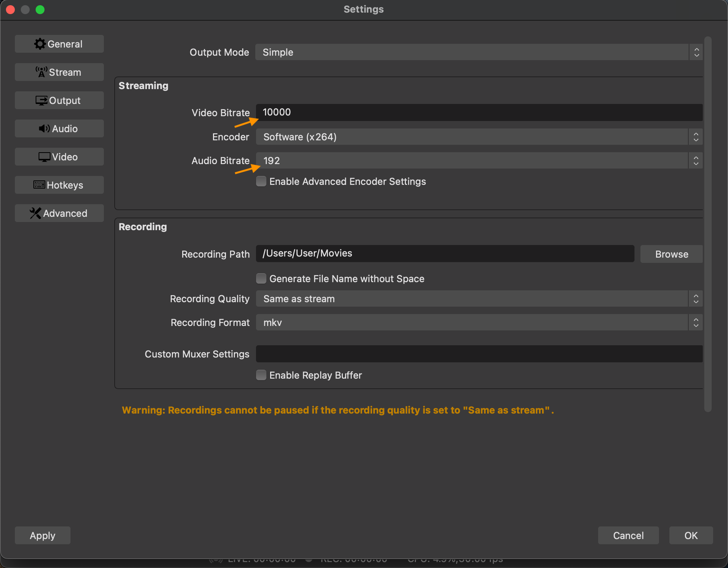Increase Audio Bitrate with stepper arrow
The width and height of the screenshot is (728, 568).
(696, 157)
